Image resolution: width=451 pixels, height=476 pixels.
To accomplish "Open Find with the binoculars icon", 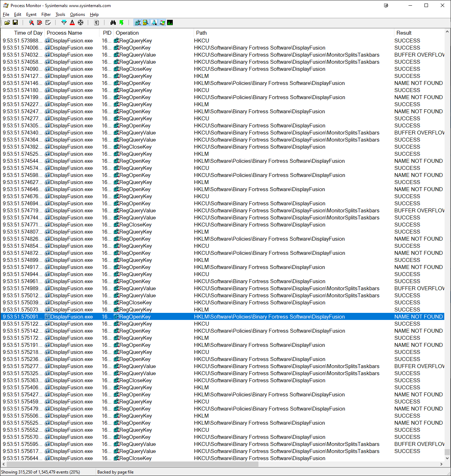I will pos(113,23).
